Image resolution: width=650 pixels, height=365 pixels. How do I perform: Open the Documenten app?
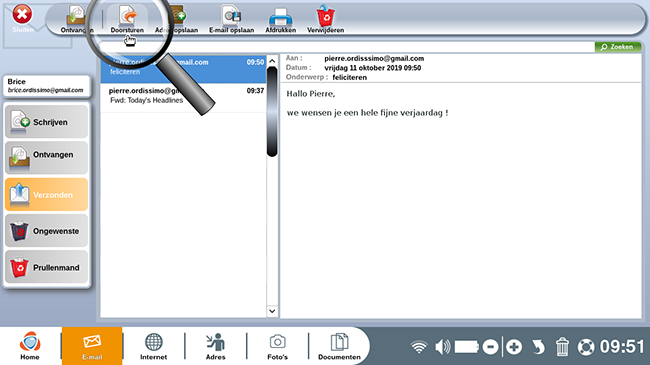click(x=339, y=346)
